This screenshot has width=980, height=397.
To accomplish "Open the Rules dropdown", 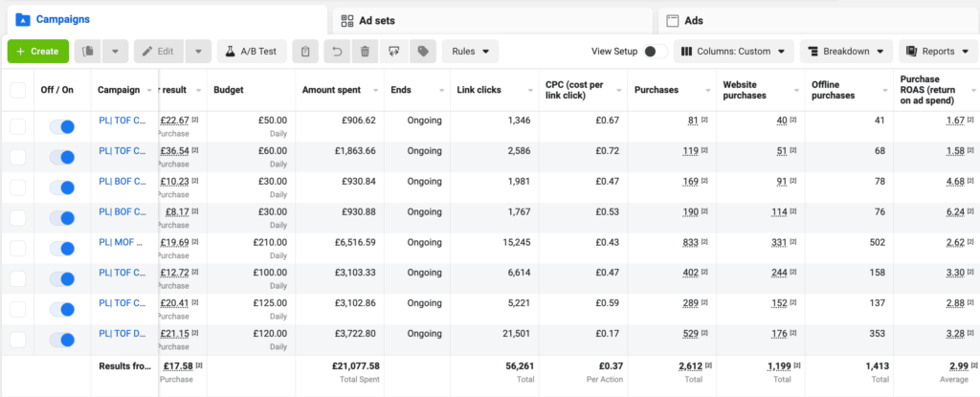I will tap(470, 52).
